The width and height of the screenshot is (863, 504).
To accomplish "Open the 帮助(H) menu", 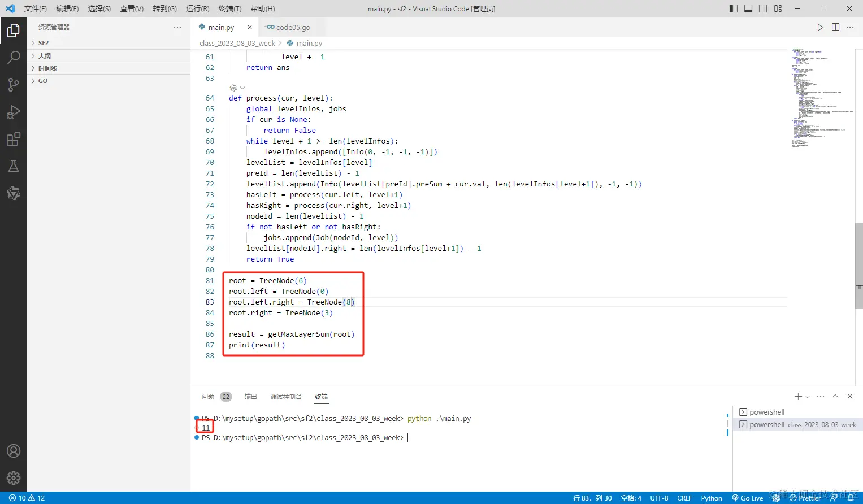I will [262, 8].
